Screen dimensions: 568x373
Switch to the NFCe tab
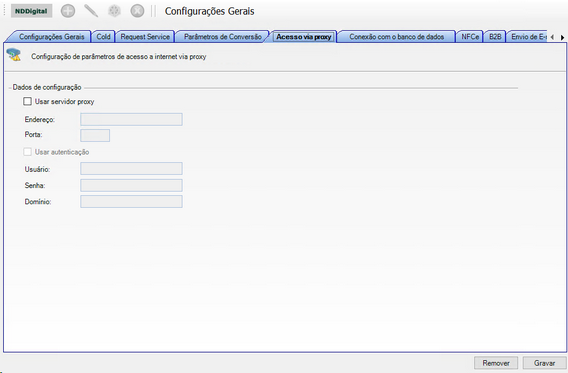click(x=470, y=37)
